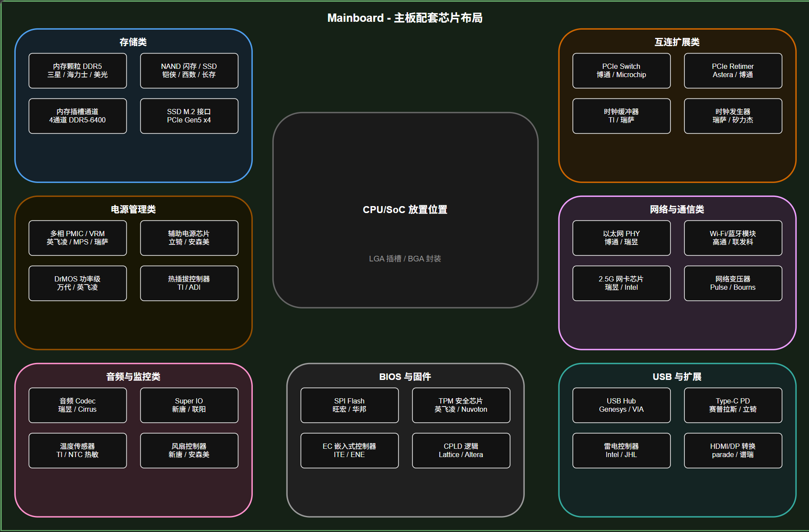Select the 时钟缓冲器 TI / 瑞萨 box
809x532 pixels.
[622, 116]
